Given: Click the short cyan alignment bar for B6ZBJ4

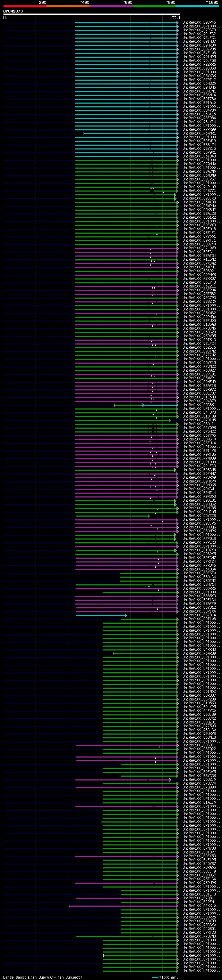Looking at the screenshot, I should tap(101, 616).
